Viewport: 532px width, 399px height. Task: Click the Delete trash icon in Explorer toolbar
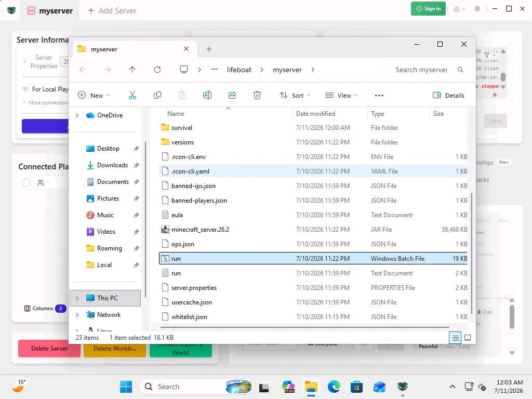click(x=257, y=96)
